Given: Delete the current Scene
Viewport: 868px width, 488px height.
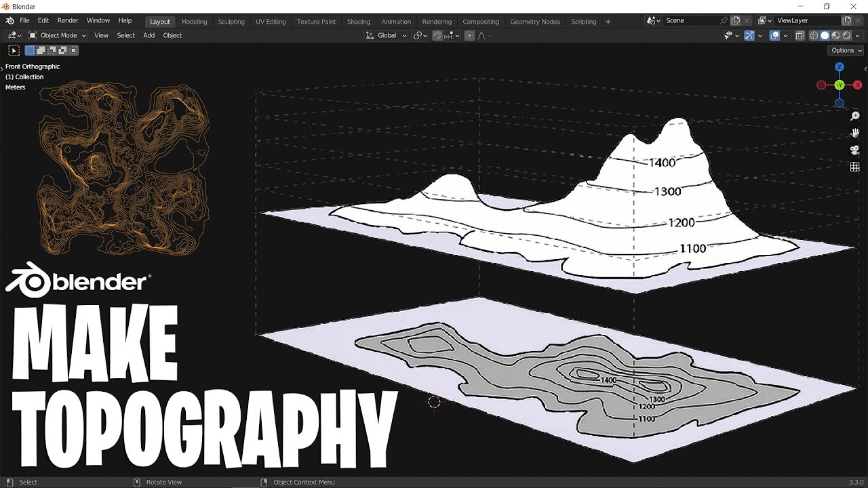Looking at the screenshot, I should [747, 21].
